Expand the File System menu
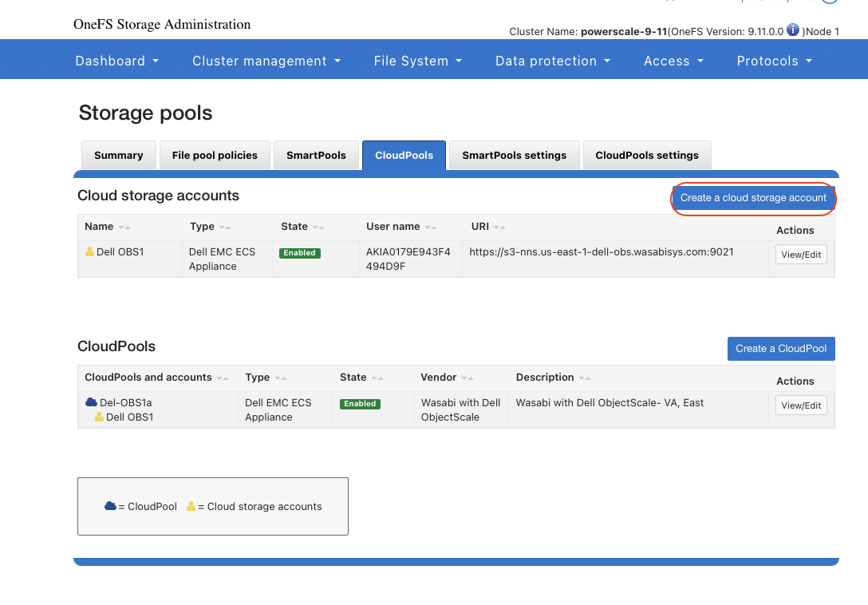This screenshot has height=605, width=868. (418, 61)
